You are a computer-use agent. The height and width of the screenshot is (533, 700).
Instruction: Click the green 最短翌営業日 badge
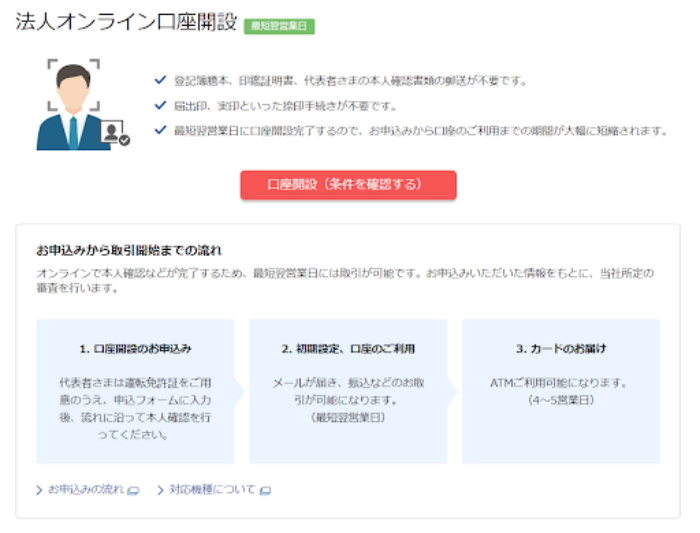(279, 26)
